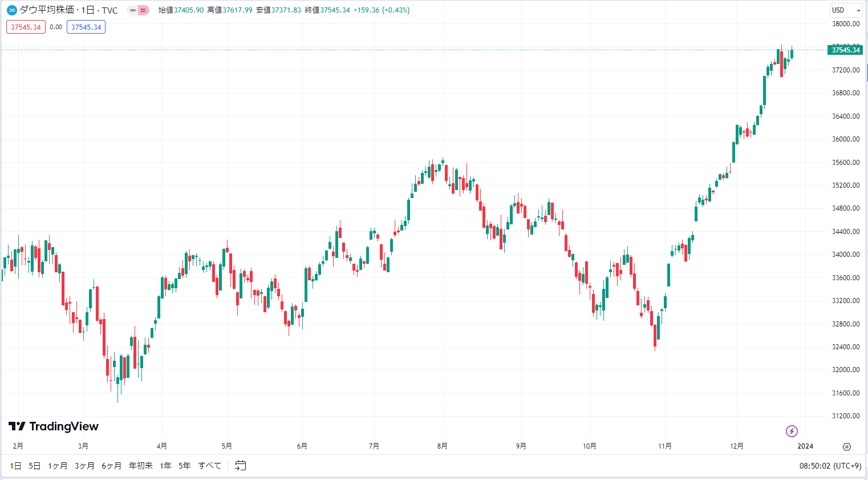Select the 5年 time range
The width and height of the screenshot is (868, 480).
pyautogui.click(x=185, y=466)
